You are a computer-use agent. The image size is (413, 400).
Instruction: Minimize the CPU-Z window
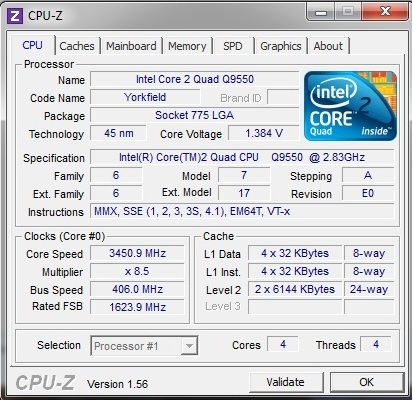click(321, 12)
